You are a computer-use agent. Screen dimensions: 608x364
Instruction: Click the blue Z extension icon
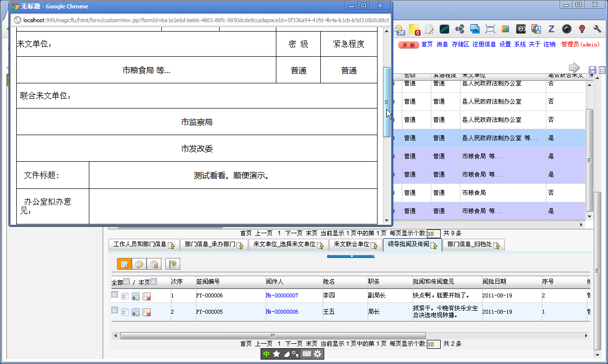(x=551, y=29)
